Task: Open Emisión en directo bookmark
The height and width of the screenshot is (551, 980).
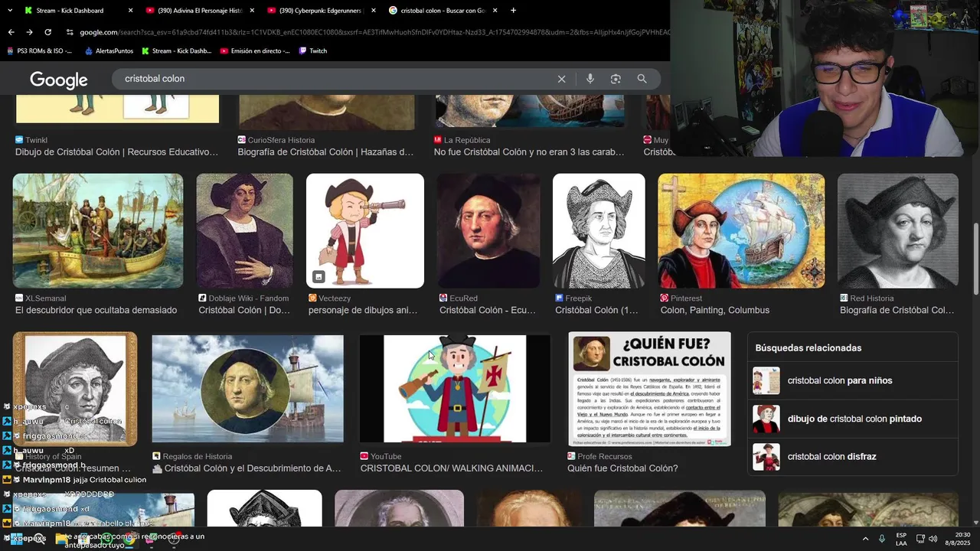Action: coord(255,51)
